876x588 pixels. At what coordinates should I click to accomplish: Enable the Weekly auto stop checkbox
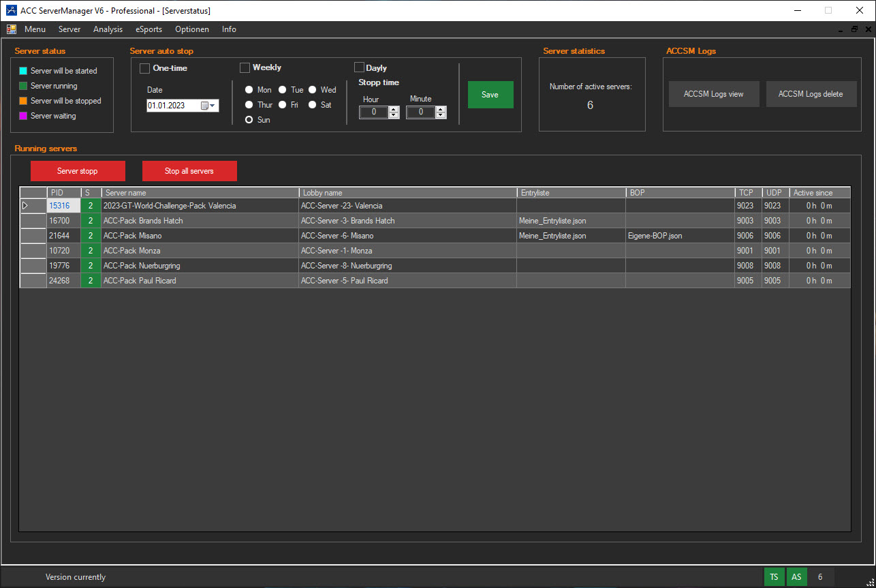point(245,67)
